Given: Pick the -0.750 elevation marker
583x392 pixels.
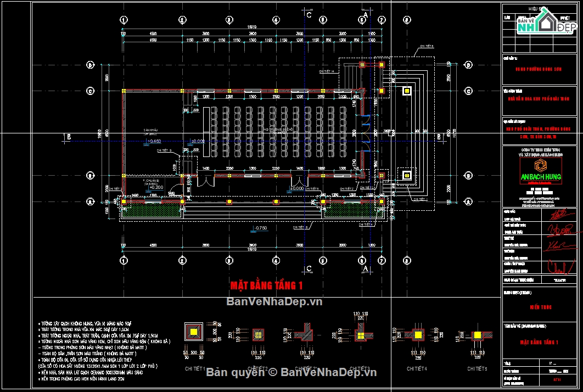Looking at the screenshot, I should [x=260, y=227].
